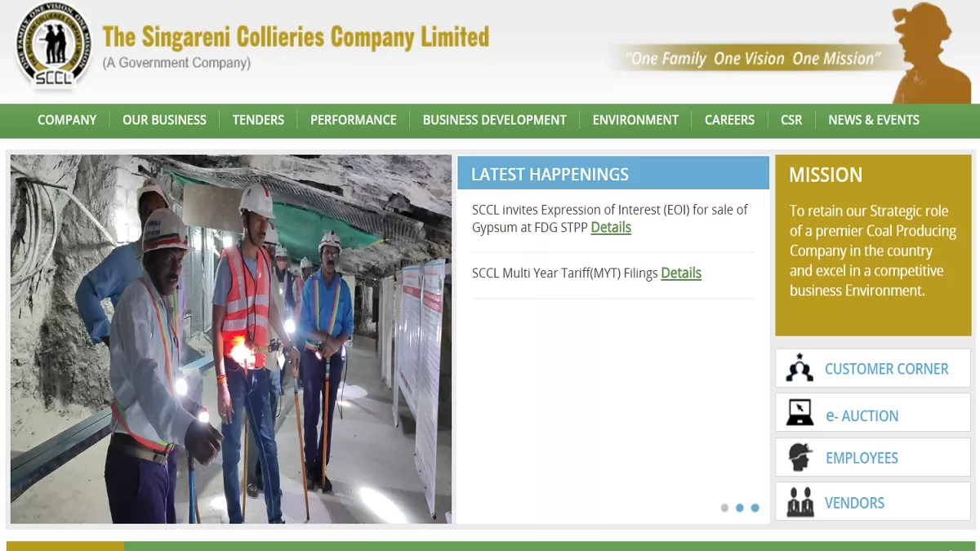The width and height of the screenshot is (980, 551).
Task: Open the CSR menu
Action: click(x=791, y=120)
